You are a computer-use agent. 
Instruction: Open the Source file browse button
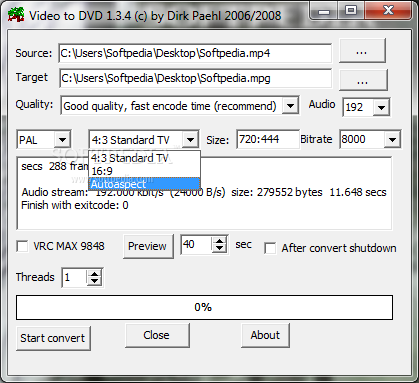pos(362,51)
